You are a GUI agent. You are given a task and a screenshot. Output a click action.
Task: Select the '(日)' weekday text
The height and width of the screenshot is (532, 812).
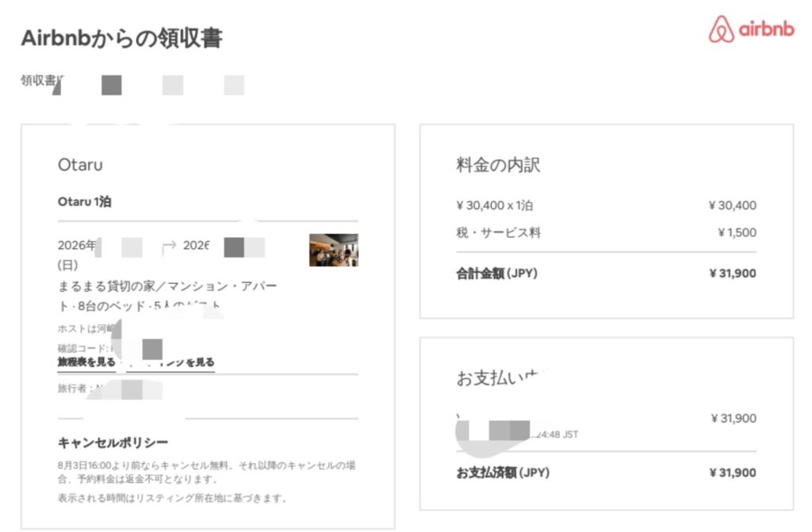[68, 266]
